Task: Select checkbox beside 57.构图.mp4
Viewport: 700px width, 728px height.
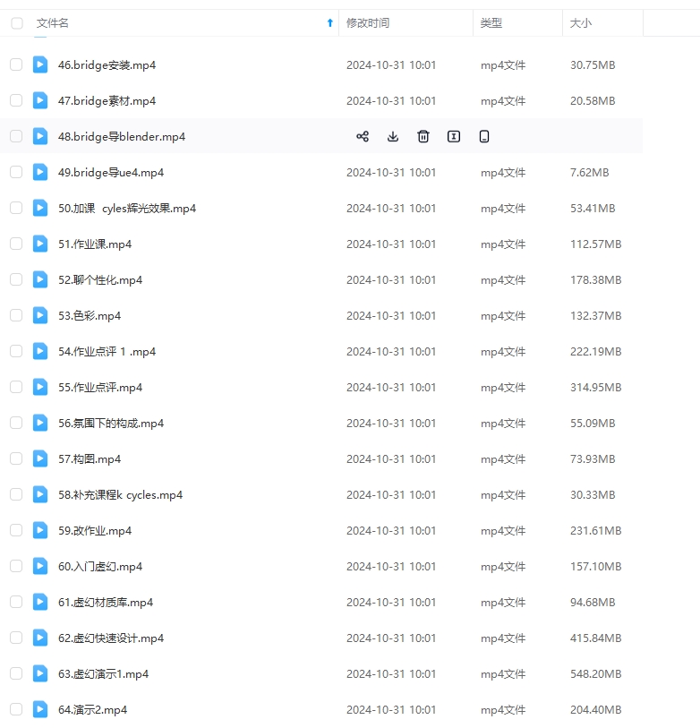Action: (16, 458)
